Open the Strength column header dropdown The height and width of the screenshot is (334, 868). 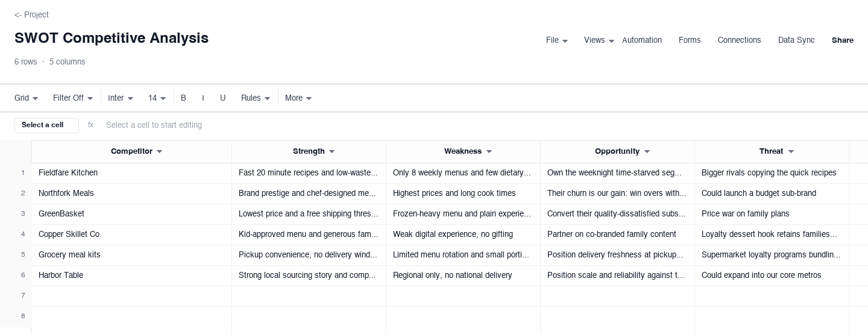coord(332,151)
